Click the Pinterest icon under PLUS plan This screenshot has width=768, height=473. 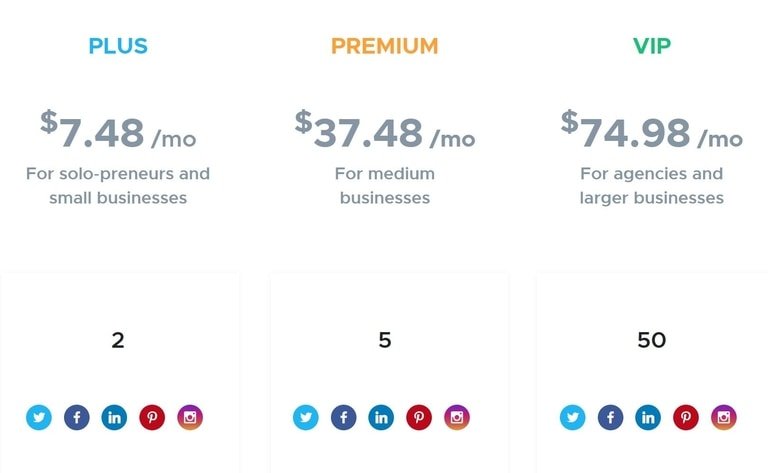point(152,417)
